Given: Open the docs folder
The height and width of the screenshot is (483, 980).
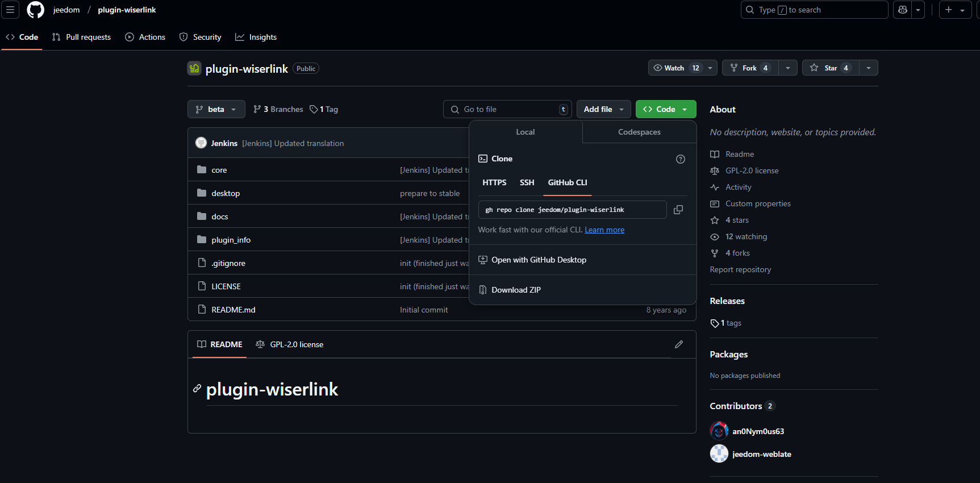Looking at the screenshot, I should click(220, 216).
